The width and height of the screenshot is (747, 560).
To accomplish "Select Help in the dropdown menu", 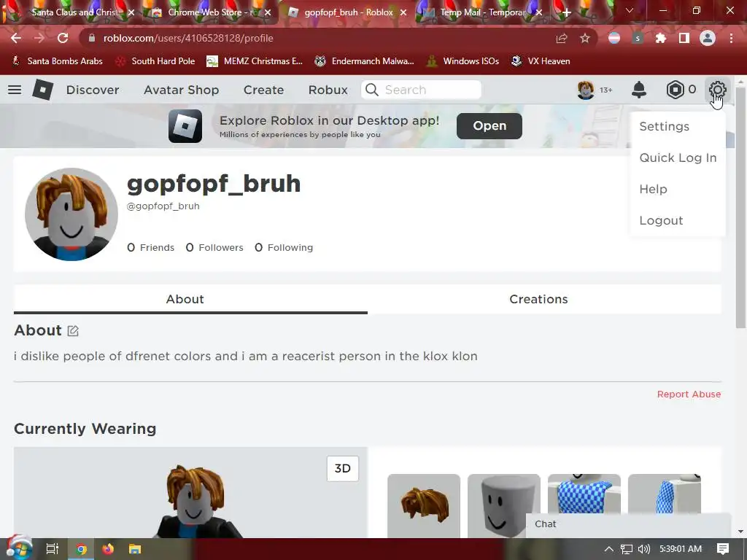I will coord(653,189).
